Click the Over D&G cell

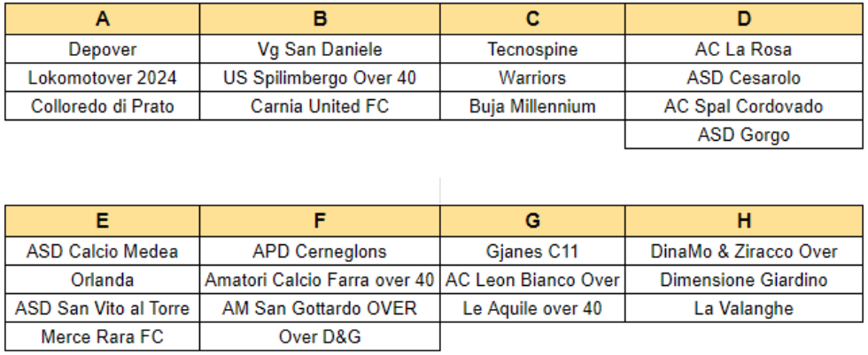(320, 336)
